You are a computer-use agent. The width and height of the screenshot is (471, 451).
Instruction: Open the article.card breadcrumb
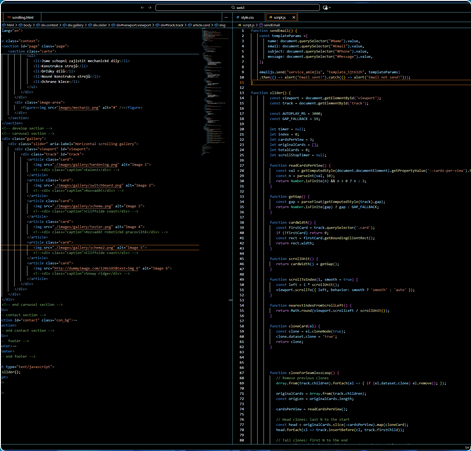click(x=201, y=25)
